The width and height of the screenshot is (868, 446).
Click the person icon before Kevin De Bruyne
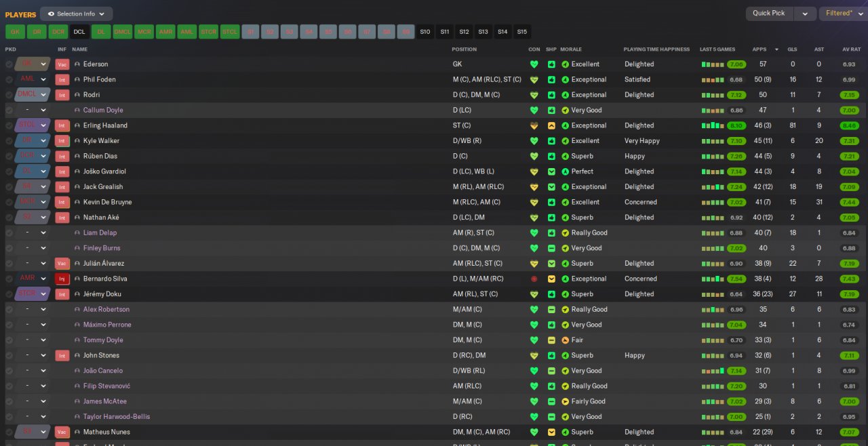click(x=77, y=202)
